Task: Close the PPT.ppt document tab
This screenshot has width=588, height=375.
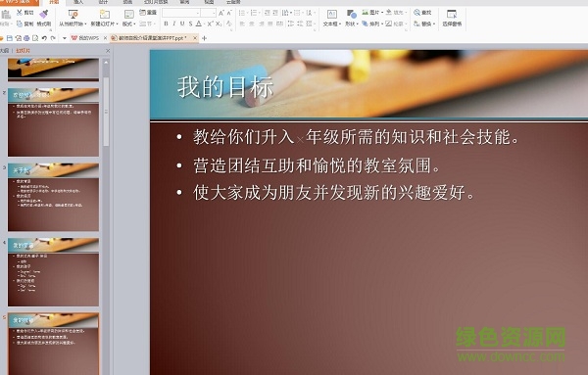Action: pos(195,38)
